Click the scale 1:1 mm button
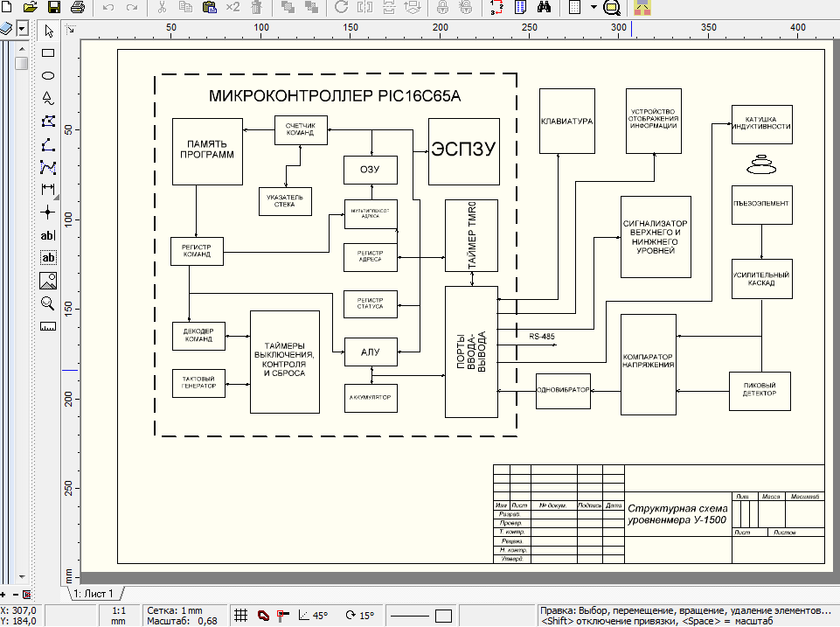Screen dimensions: 840x627 tap(116, 616)
